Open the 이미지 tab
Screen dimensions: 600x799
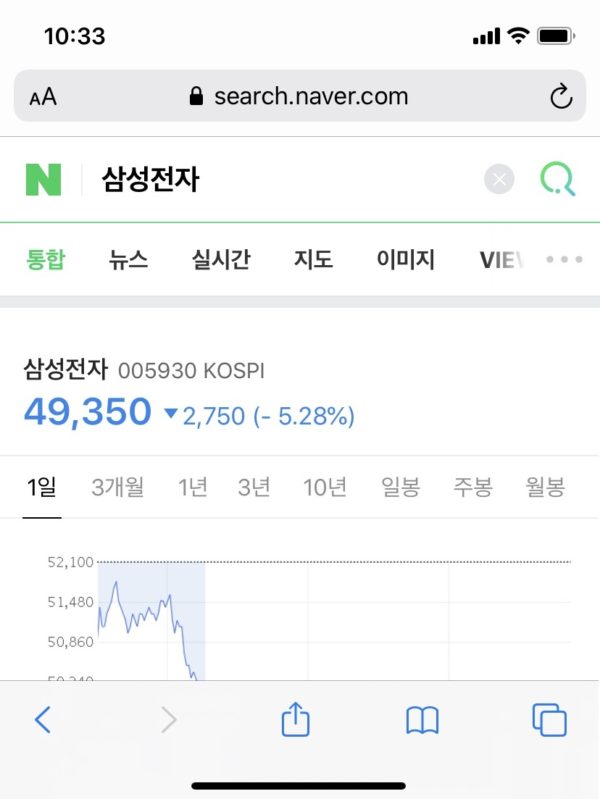tap(405, 260)
